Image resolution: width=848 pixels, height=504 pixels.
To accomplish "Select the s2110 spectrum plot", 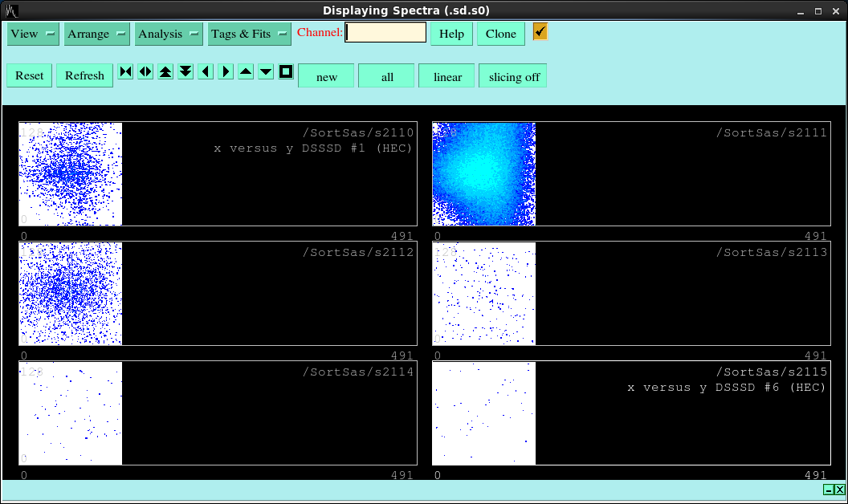I will [71, 174].
